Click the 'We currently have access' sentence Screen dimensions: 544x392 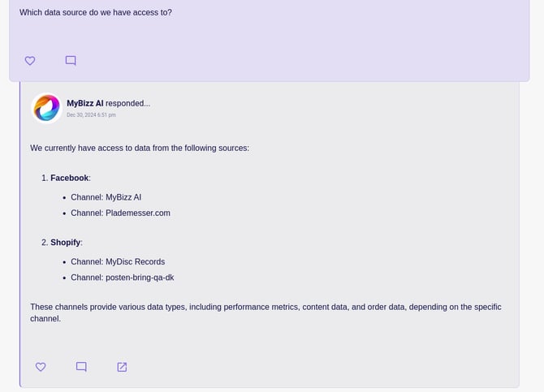pyautogui.click(x=140, y=149)
